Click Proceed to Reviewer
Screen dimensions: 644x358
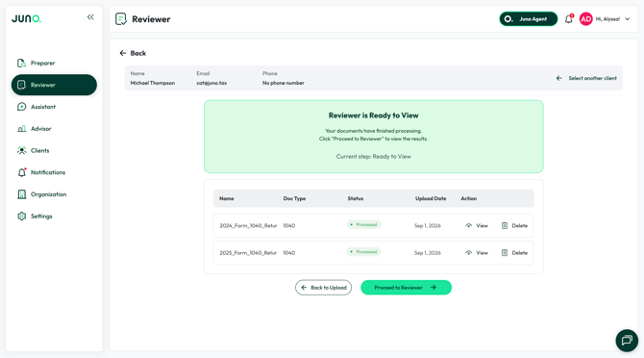point(406,288)
